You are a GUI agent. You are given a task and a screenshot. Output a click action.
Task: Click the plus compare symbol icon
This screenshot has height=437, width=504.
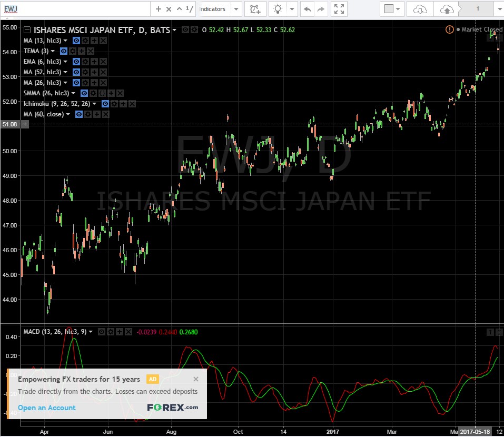(x=158, y=9)
